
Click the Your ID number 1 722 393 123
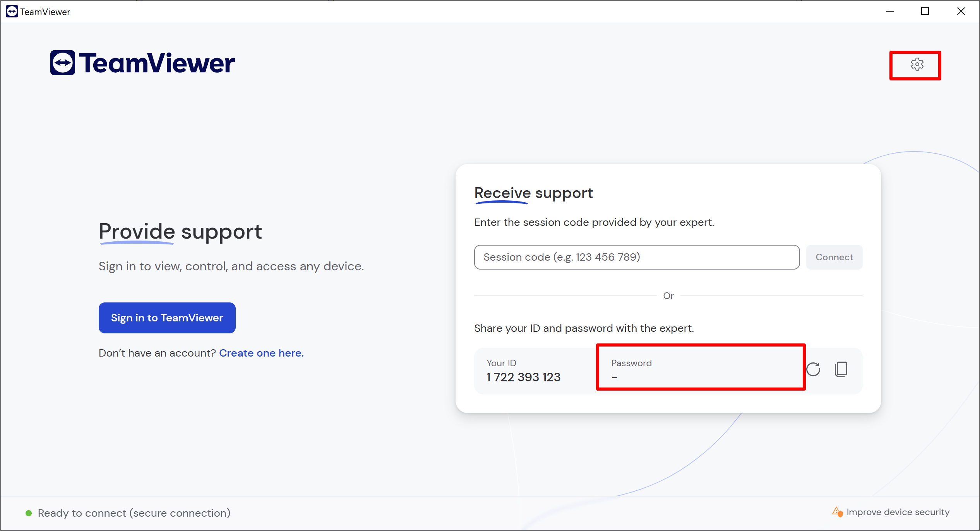(x=523, y=377)
